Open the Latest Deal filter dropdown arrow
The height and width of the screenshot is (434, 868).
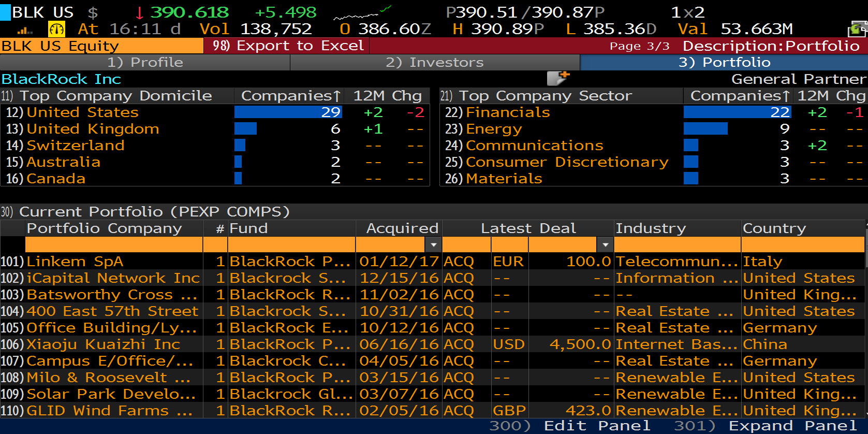coord(605,244)
